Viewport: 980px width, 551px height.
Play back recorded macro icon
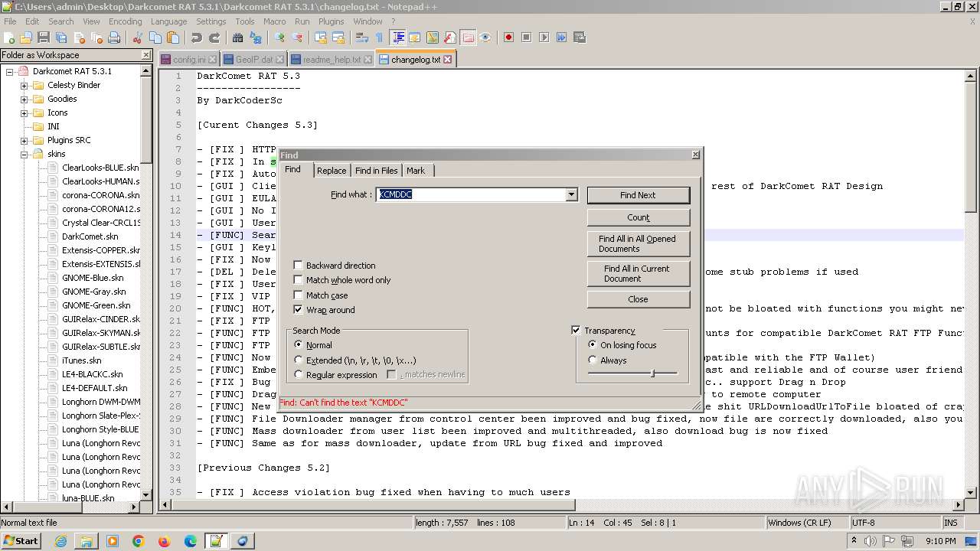point(544,37)
